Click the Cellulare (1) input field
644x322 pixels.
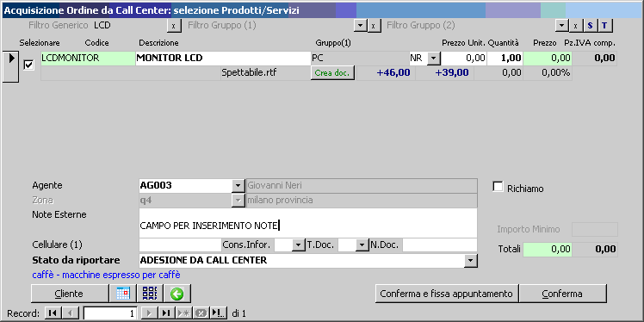180,245
